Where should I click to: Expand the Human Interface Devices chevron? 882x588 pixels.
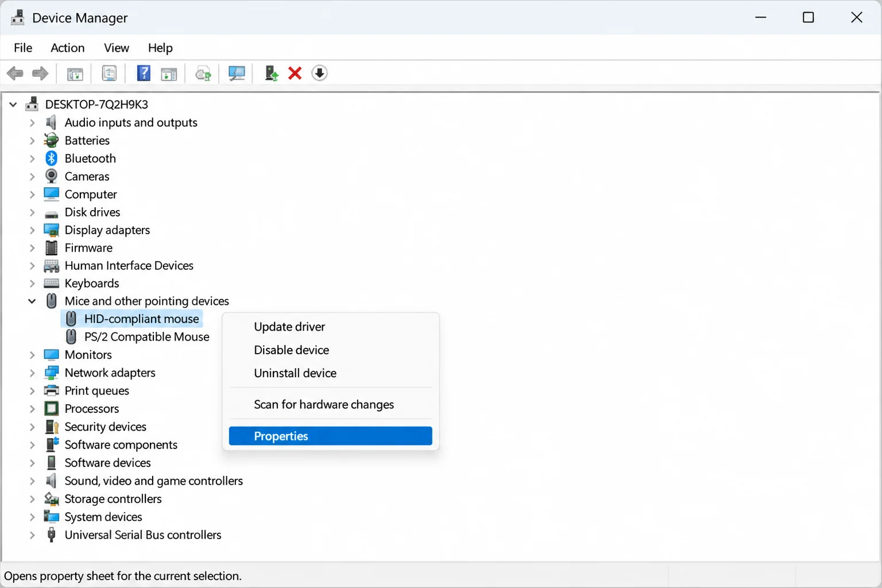pyautogui.click(x=32, y=266)
